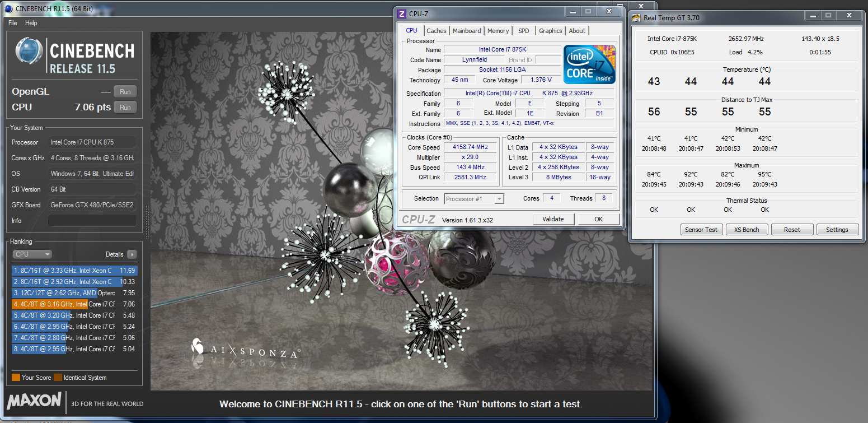The image size is (868, 423).
Task: Click the Intel Core i7 logo badge
Action: pos(589,64)
